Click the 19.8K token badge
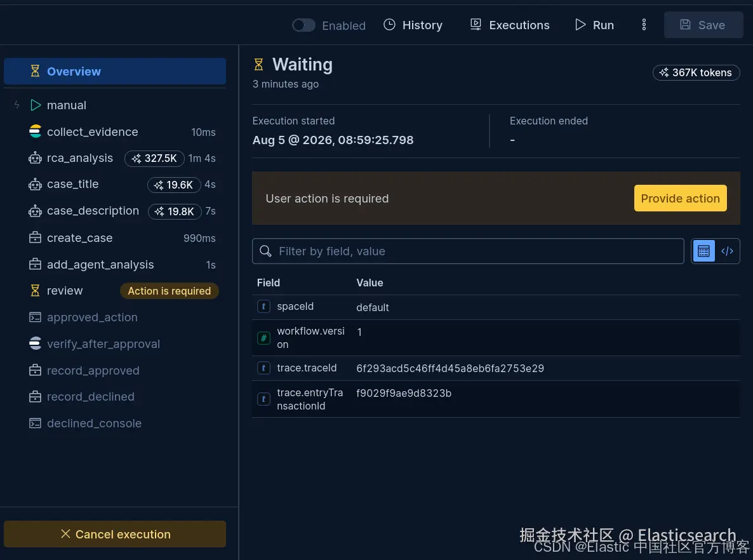The image size is (753, 560). pos(175,211)
